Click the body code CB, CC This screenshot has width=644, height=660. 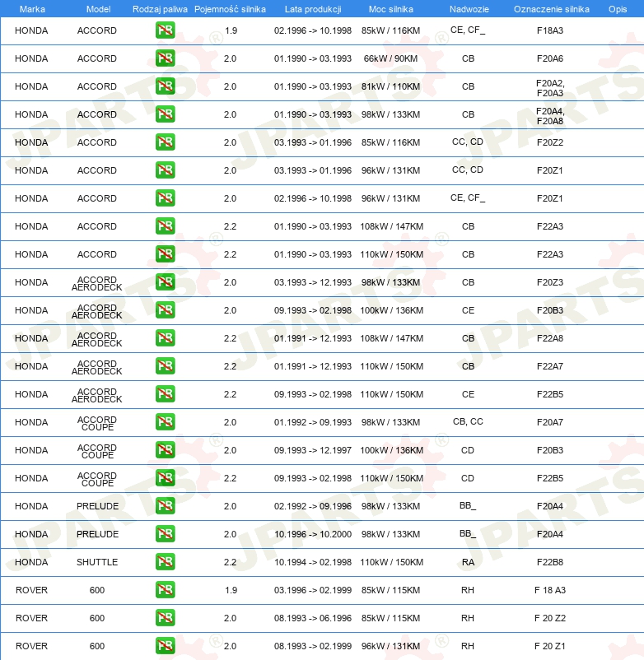[468, 421]
